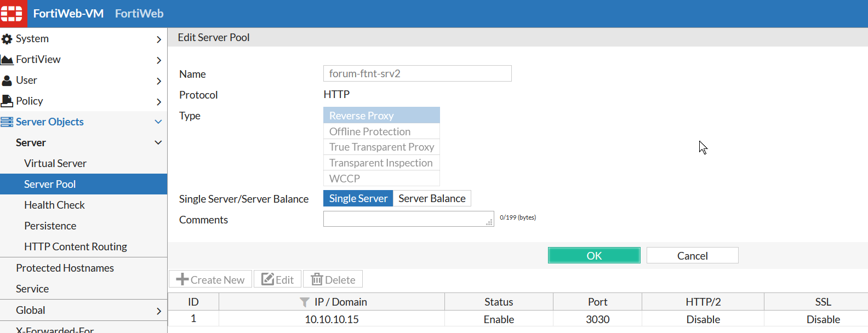Click the Delete button
Screen dimensions: 868x333
tap(333, 279)
